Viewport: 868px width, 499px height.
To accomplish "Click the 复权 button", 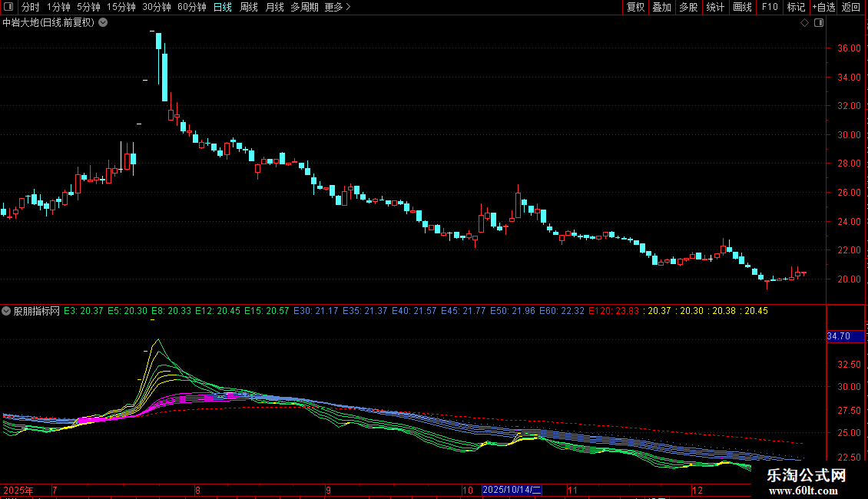I will (x=635, y=7).
